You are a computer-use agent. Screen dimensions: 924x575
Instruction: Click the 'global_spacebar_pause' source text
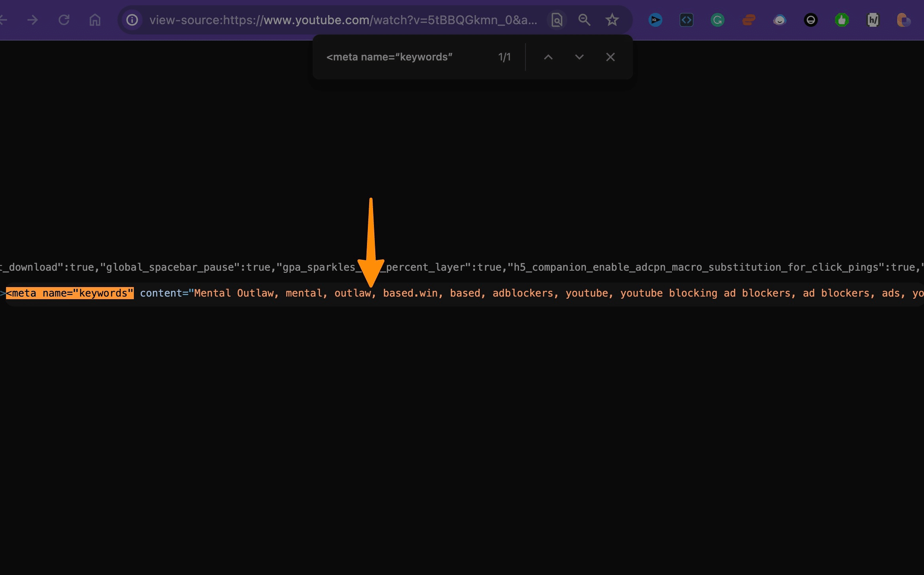pos(170,267)
